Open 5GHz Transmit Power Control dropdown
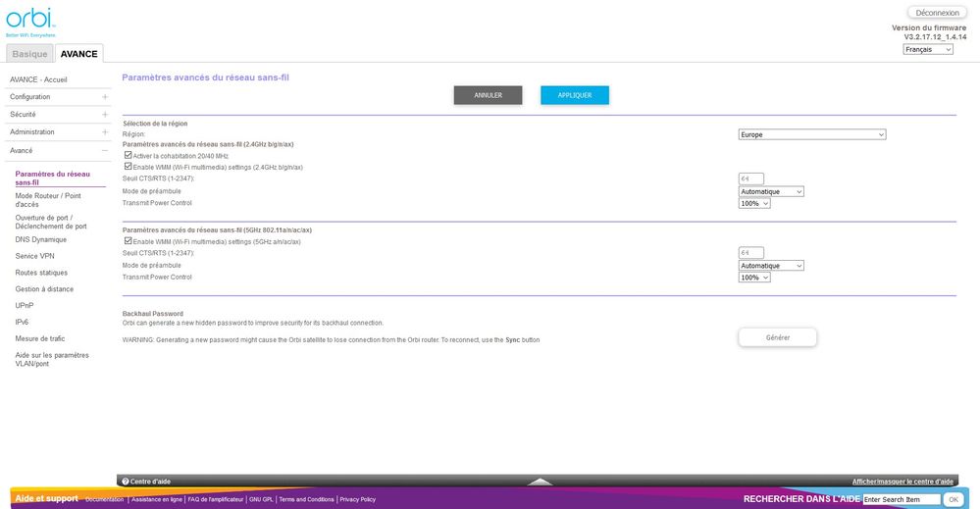980x509 pixels. [x=754, y=278]
